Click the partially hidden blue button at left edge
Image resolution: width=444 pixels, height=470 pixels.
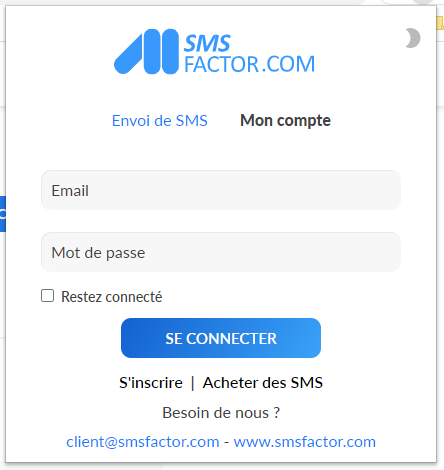pos(3,214)
